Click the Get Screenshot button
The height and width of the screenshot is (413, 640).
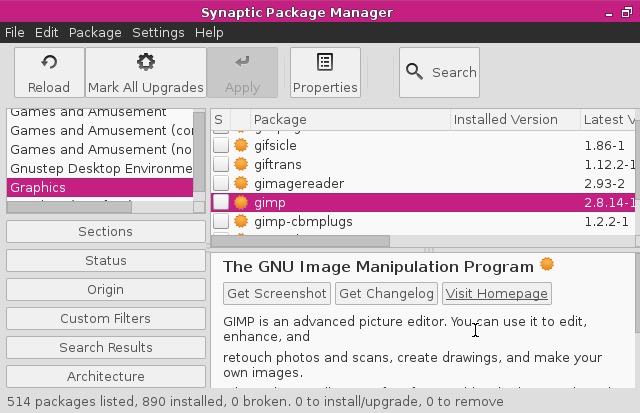tap(277, 293)
